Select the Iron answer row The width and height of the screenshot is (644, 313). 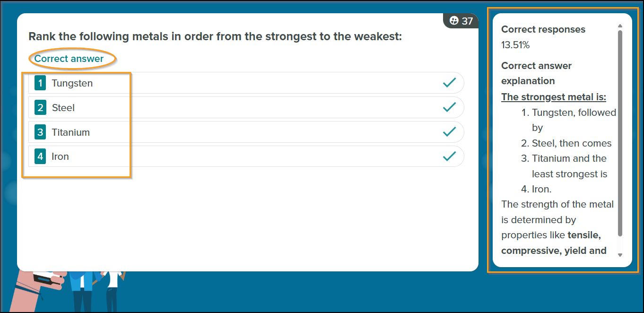coord(246,156)
